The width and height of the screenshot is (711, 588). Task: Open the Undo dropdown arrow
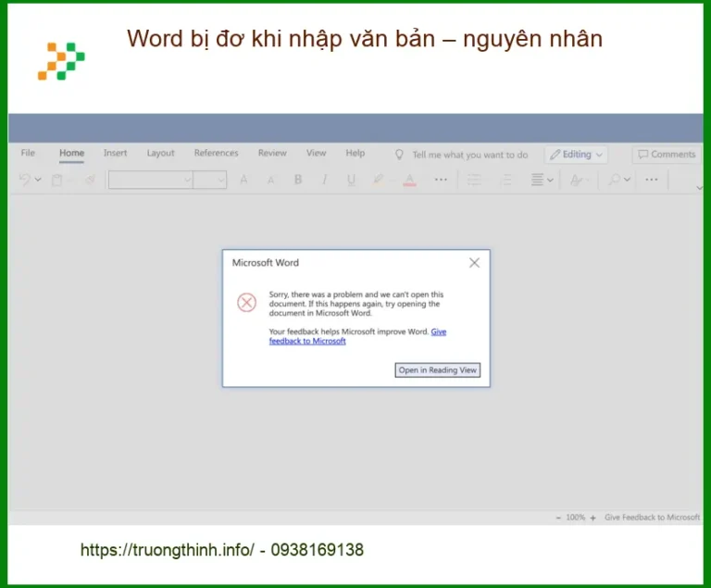(38, 180)
